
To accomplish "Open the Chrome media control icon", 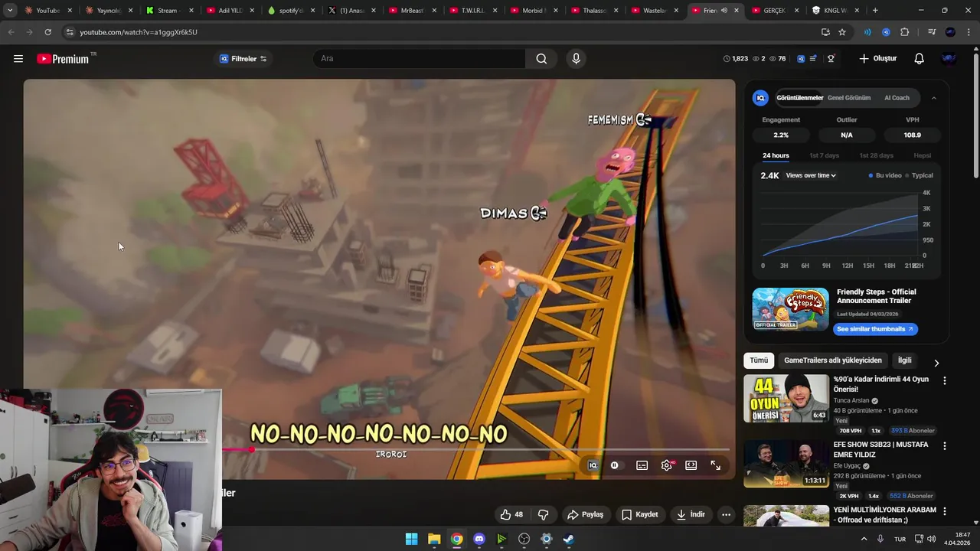I will 932,32.
